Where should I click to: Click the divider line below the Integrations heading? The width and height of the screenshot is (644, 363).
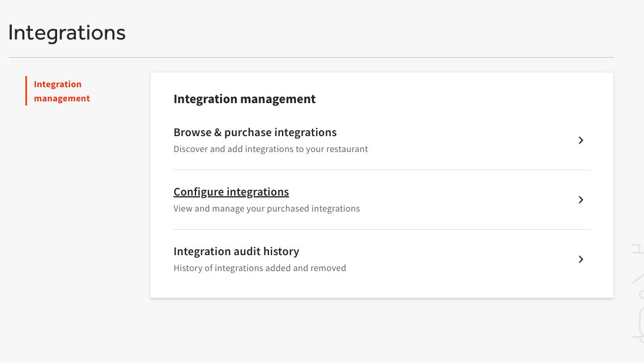311,57
